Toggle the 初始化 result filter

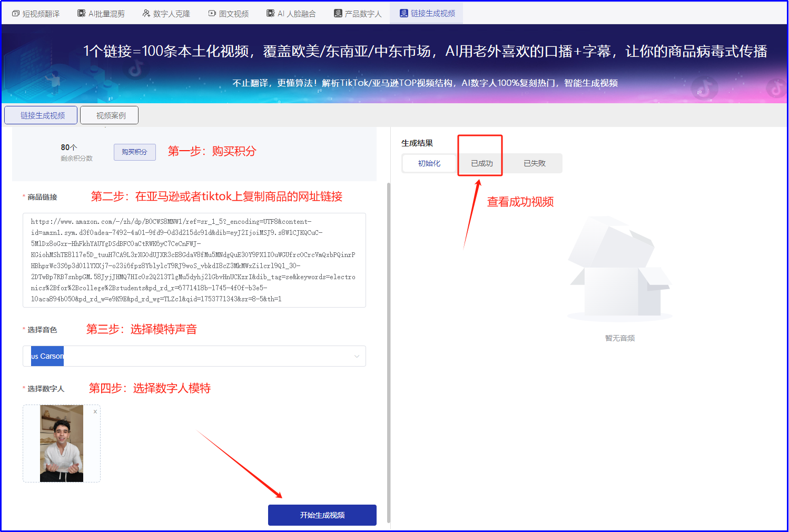point(429,163)
